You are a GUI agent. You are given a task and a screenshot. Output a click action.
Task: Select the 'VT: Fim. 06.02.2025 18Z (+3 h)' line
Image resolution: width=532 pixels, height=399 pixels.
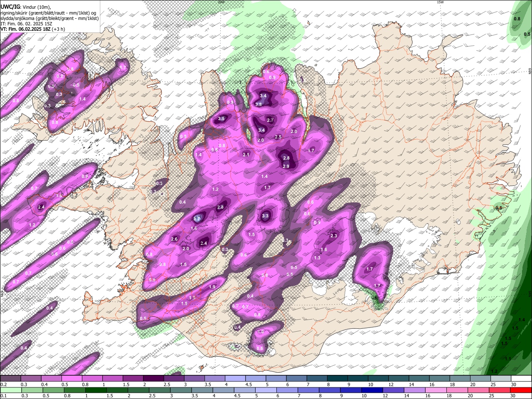pyautogui.click(x=32, y=29)
